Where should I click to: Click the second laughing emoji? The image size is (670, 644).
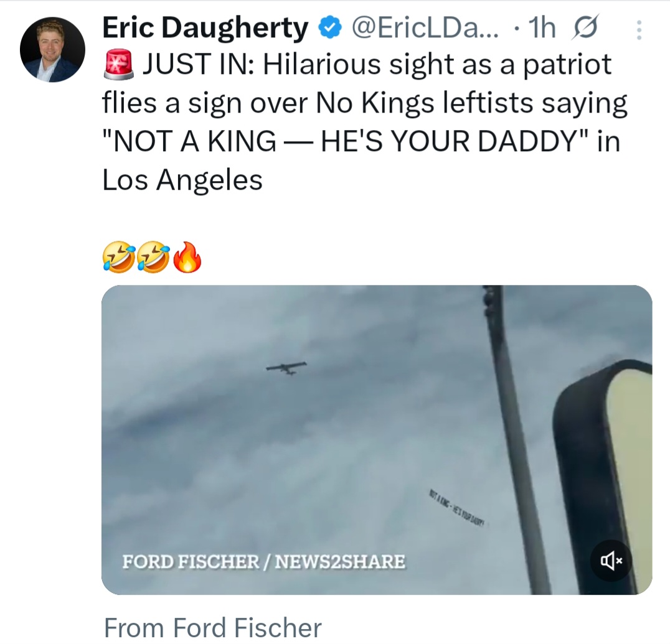pos(151,258)
